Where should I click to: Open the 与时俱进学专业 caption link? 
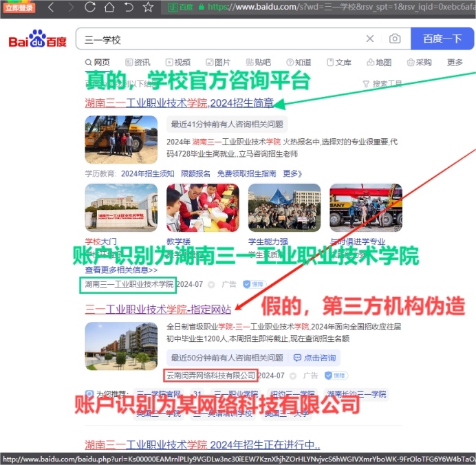point(357,242)
